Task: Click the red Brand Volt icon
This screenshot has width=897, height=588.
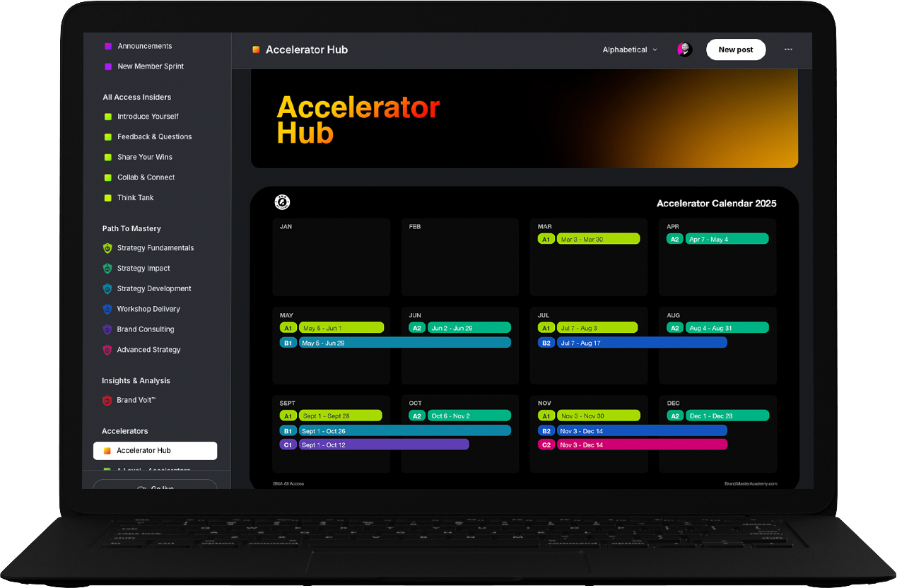Action: 107,400
